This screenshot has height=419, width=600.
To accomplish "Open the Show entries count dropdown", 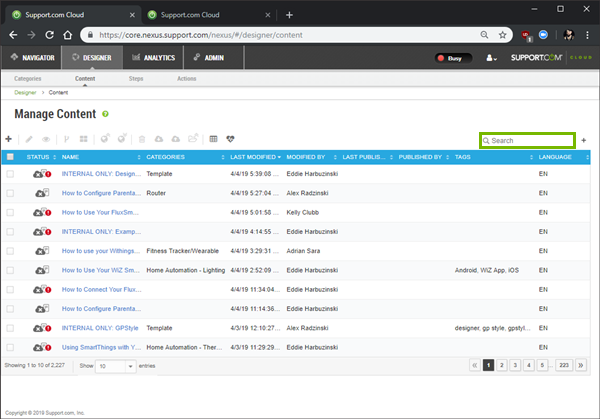I will pyautogui.click(x=116, y=366).
